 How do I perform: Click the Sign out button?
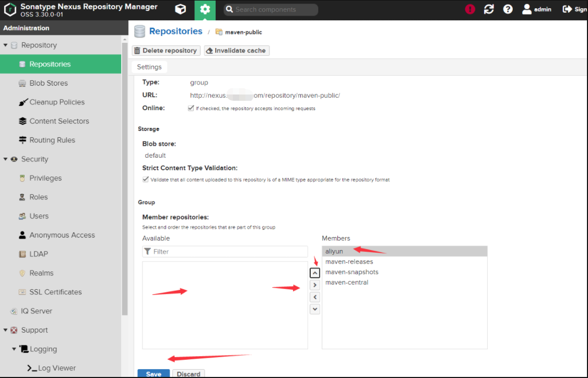point(575,9)
